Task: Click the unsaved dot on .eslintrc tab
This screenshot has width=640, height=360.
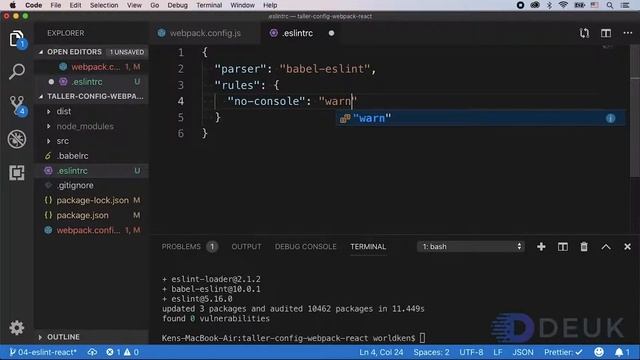Action: (331, 33)
